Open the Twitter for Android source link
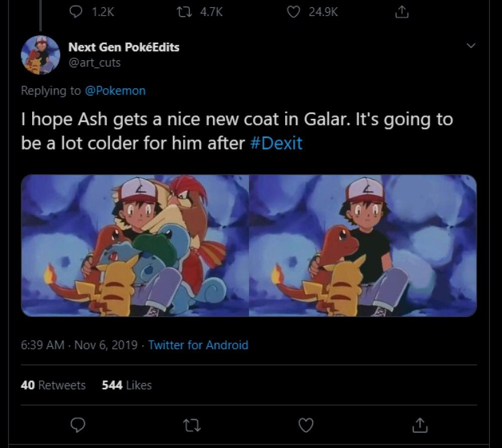The image size is (502, 448). pyautogui.click(x=198, y=345)
